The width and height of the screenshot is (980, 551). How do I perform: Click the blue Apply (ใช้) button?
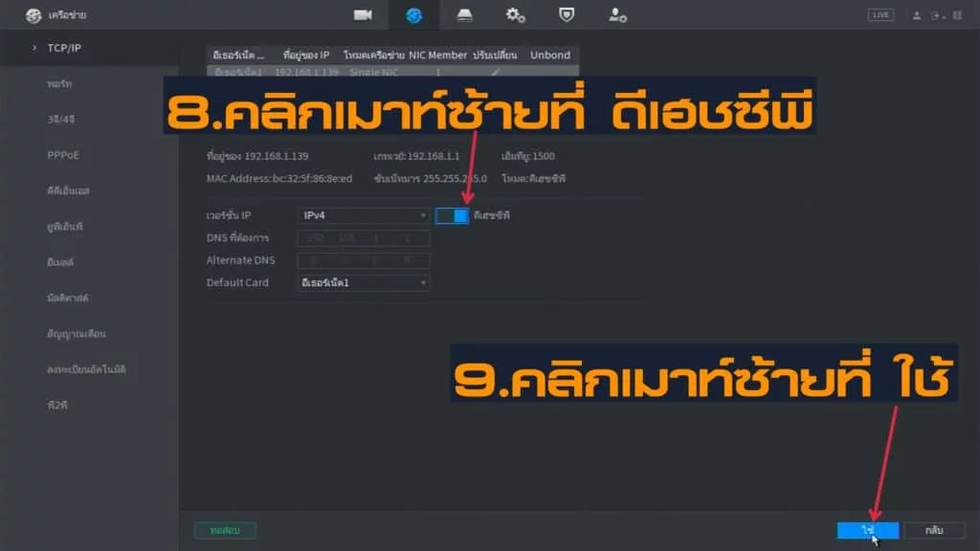867,530
